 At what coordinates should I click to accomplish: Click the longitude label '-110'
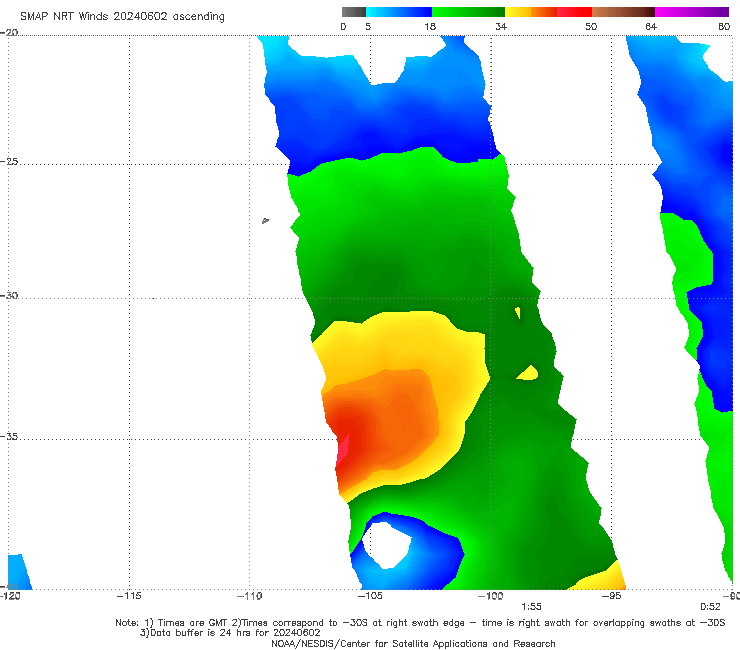[x=249, y=596]
